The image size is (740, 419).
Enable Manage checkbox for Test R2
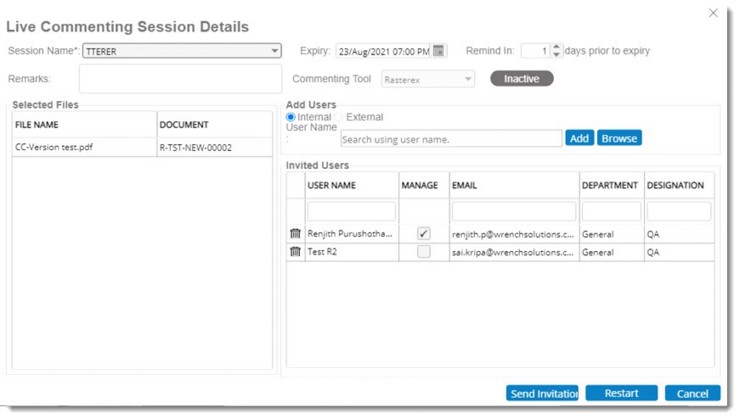tap(424, 252)
